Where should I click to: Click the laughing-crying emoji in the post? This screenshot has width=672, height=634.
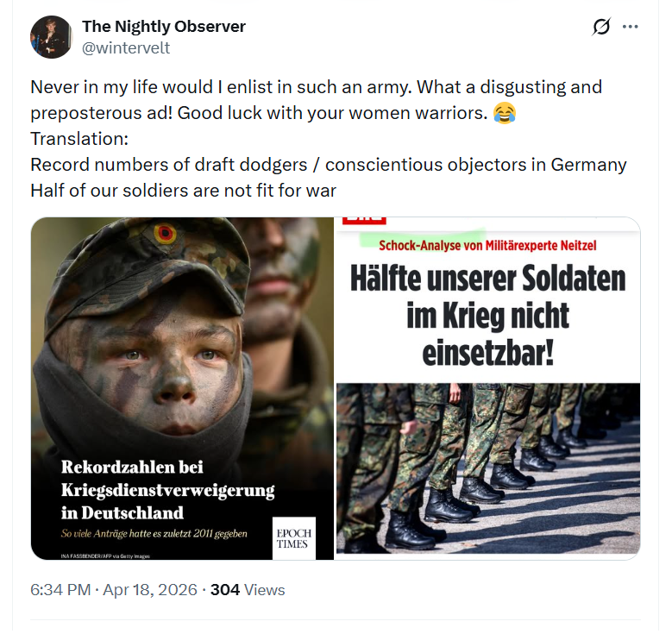click(x=505, y=113)
